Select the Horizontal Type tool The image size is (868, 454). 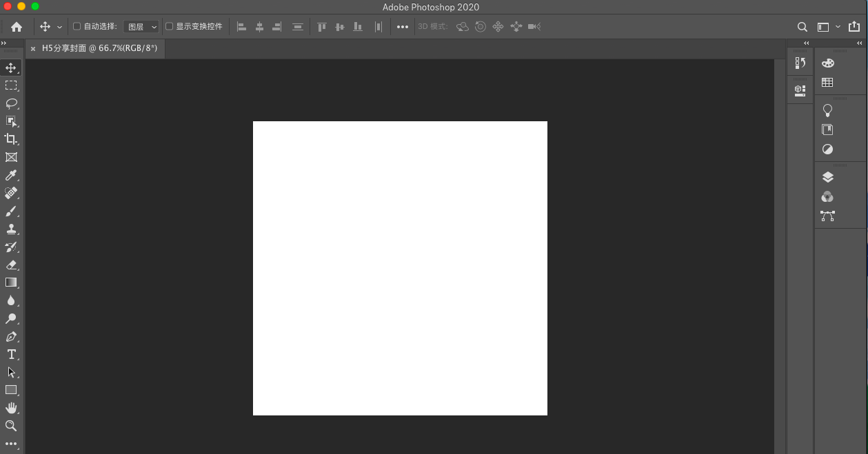11,354
